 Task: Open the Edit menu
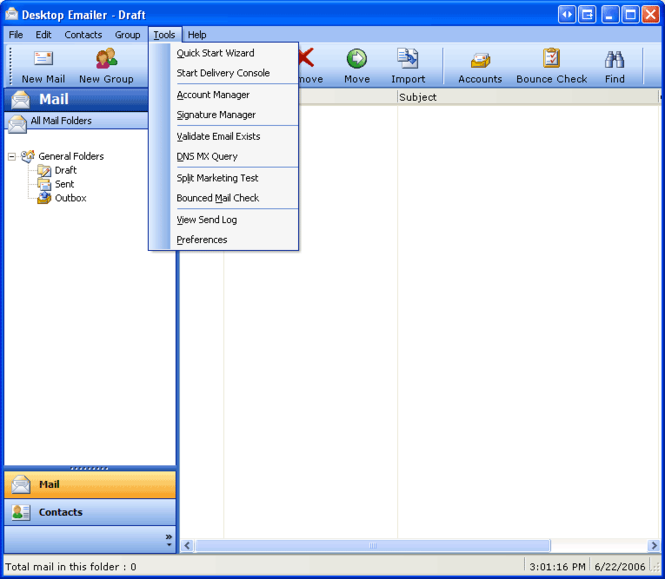point(43,35)
